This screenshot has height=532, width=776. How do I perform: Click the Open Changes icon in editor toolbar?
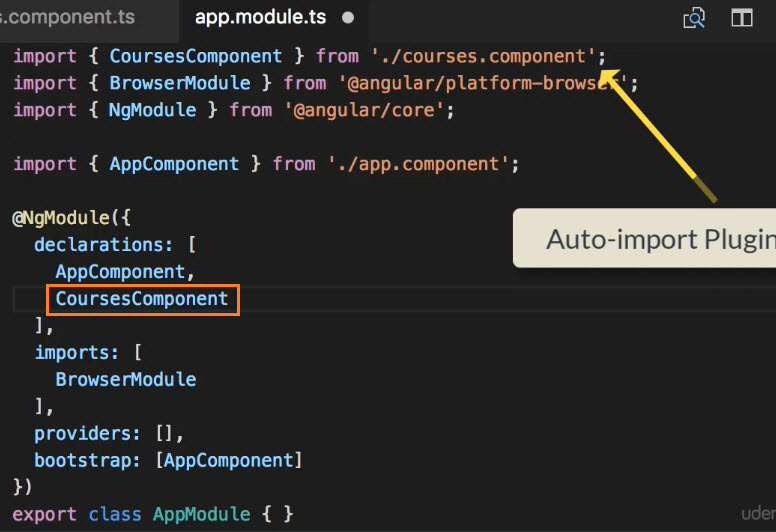(693, 18)
